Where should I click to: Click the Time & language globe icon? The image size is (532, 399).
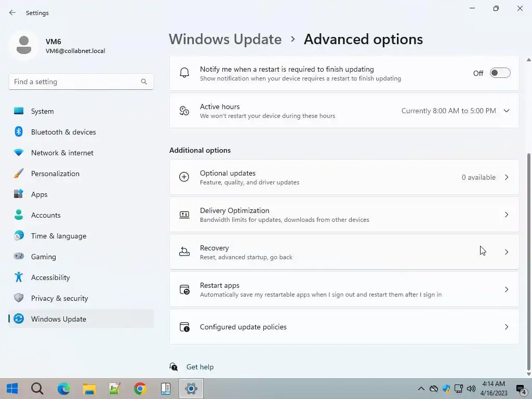tap(19, 235)
